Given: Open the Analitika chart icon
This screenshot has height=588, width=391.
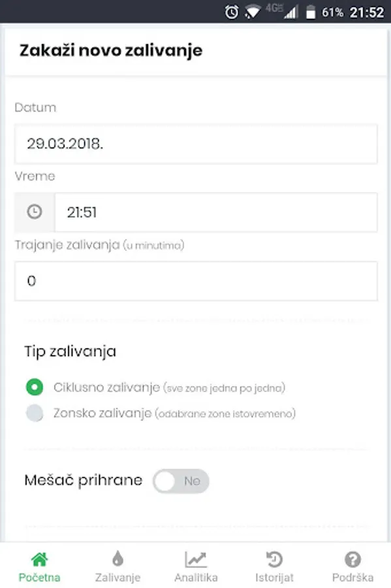Looking at the screenshot, I should (x=195, y=559).
